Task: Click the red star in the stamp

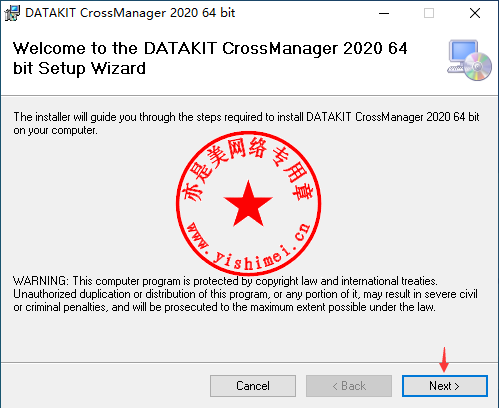Action: click(248, 203)
